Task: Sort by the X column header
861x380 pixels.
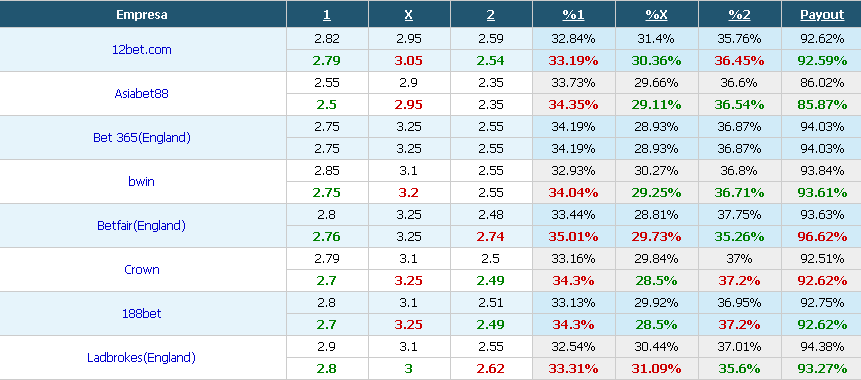Action: click(409, 15)
